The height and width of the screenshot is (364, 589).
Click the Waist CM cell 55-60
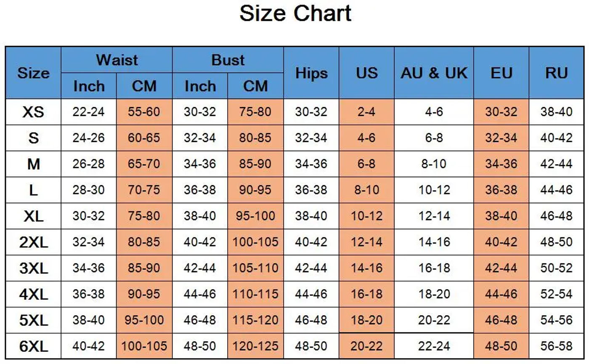[x=144, y=112]
